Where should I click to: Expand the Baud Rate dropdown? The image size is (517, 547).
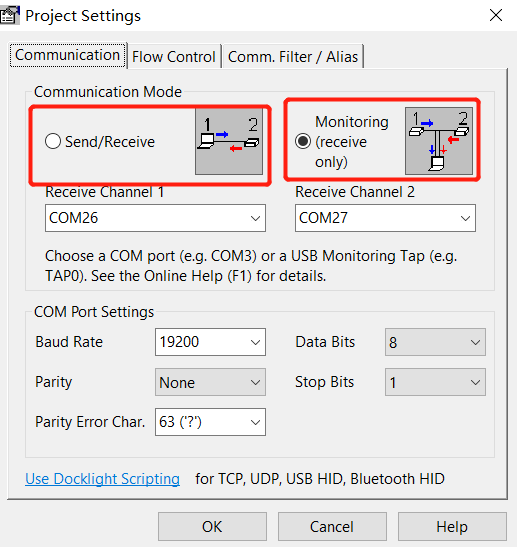(210, 342)
